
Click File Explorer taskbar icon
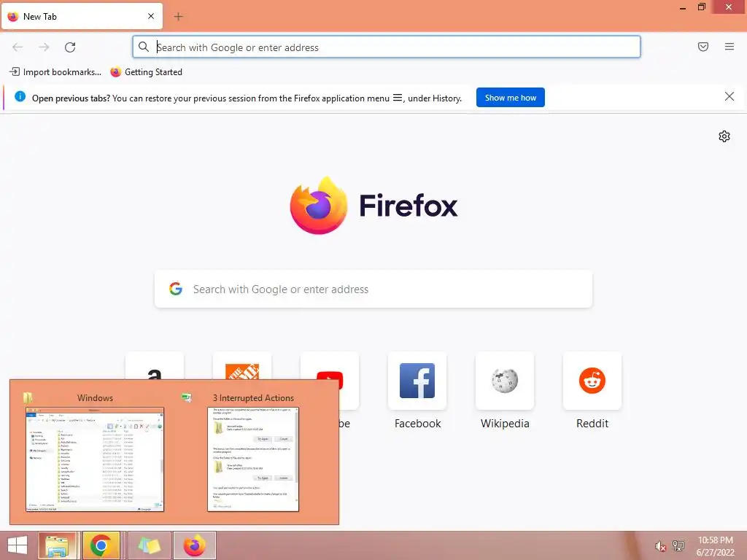[x=57, y=545]
